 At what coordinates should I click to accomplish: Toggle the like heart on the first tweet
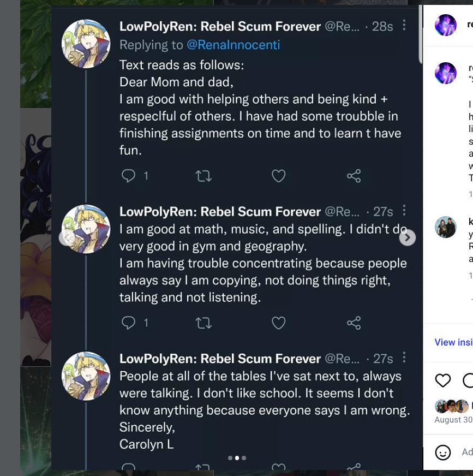click(279, 176)
